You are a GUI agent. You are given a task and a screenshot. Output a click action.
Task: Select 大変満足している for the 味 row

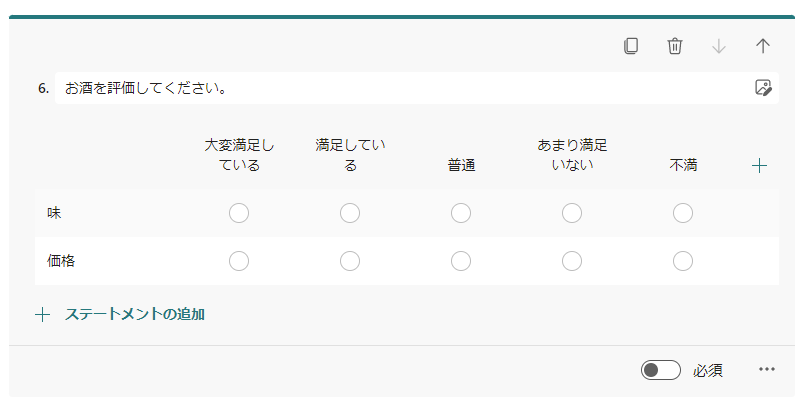click(x=239, y=213)
